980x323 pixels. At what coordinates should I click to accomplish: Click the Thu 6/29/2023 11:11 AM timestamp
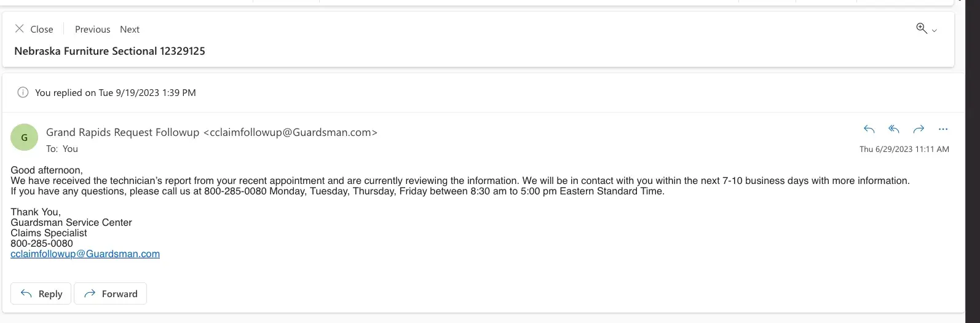(x=904, y=149)
